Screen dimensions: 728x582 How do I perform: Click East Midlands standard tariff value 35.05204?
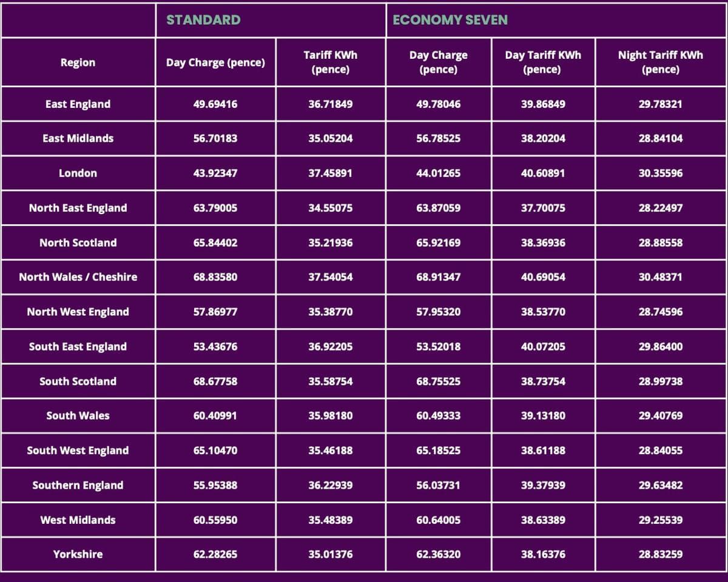point(330,138)
